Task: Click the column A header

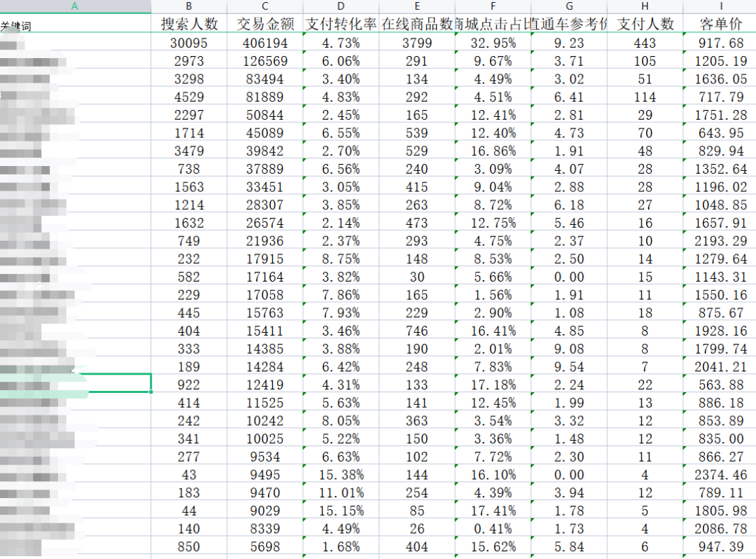Action: tap(75, 6)
